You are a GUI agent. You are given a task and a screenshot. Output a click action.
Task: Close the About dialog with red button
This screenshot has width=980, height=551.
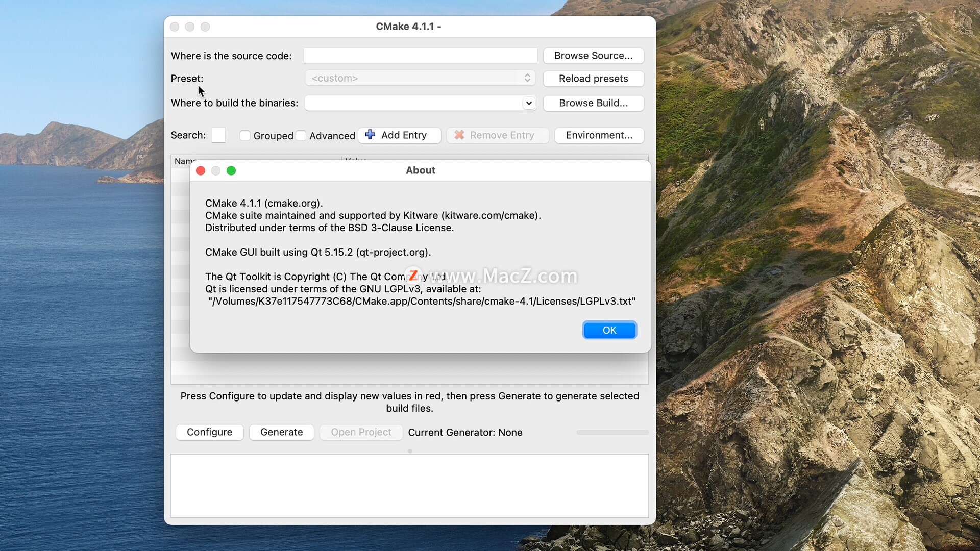201,170
